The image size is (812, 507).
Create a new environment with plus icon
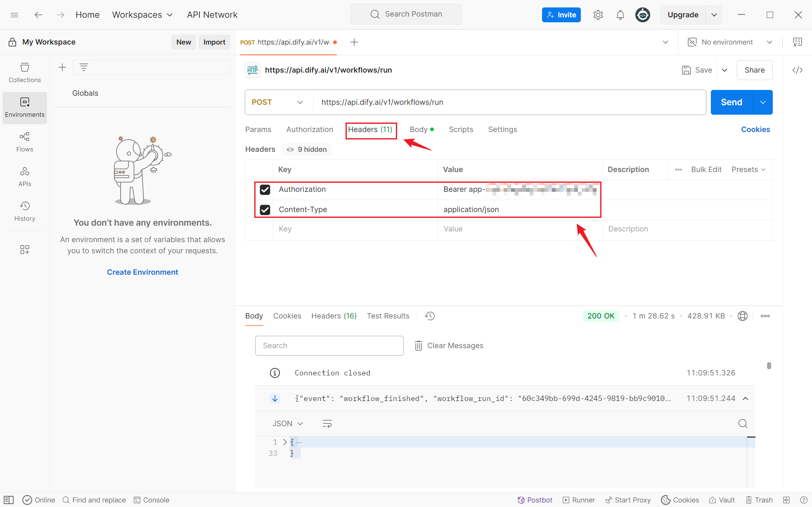tap(62, 67)
